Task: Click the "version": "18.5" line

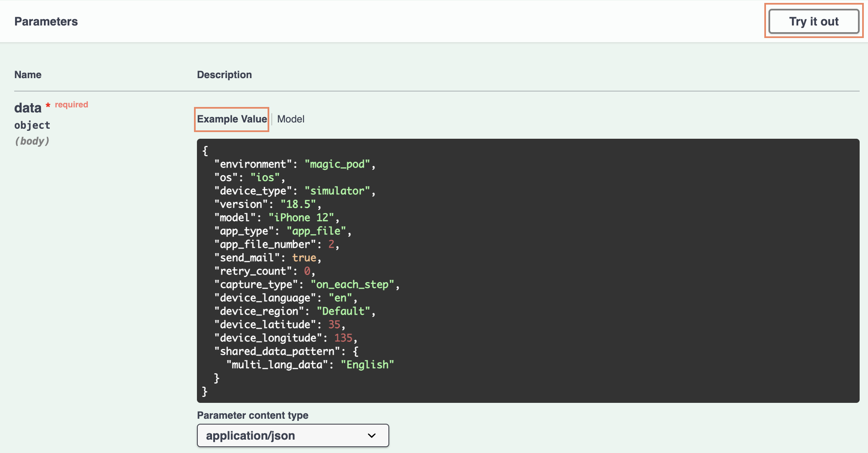Action: coord(268,204)
